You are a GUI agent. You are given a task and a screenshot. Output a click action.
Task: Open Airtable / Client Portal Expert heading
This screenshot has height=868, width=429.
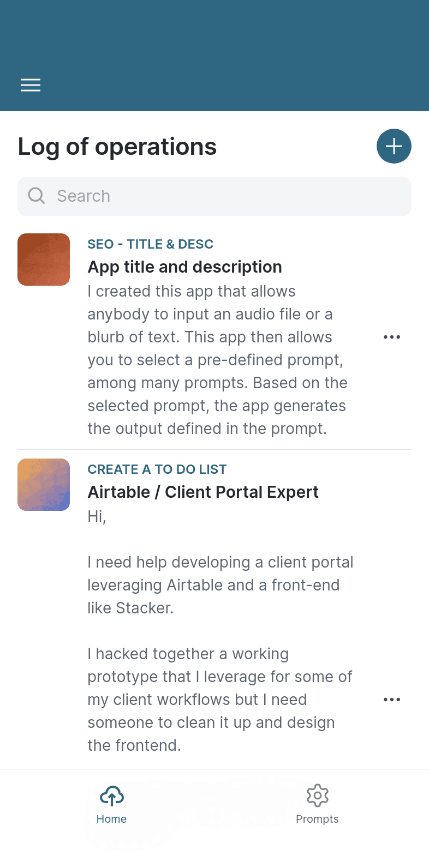coord(203,492)
